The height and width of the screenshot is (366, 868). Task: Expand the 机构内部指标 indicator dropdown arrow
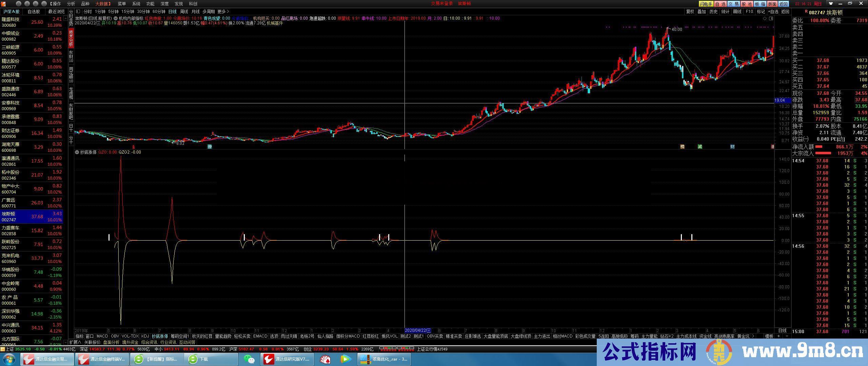pyautogui.click(x=116, y=18)
